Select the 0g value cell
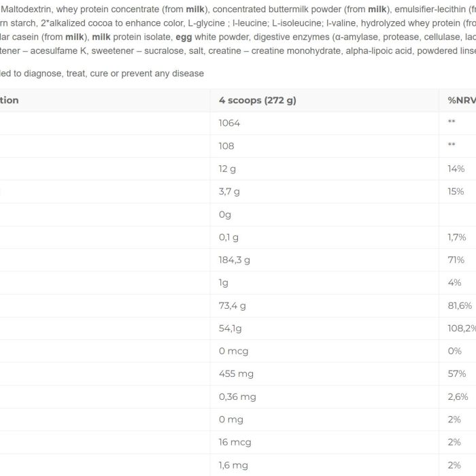Viewport: 476px width, 476px height. click(x=324, y=214)
